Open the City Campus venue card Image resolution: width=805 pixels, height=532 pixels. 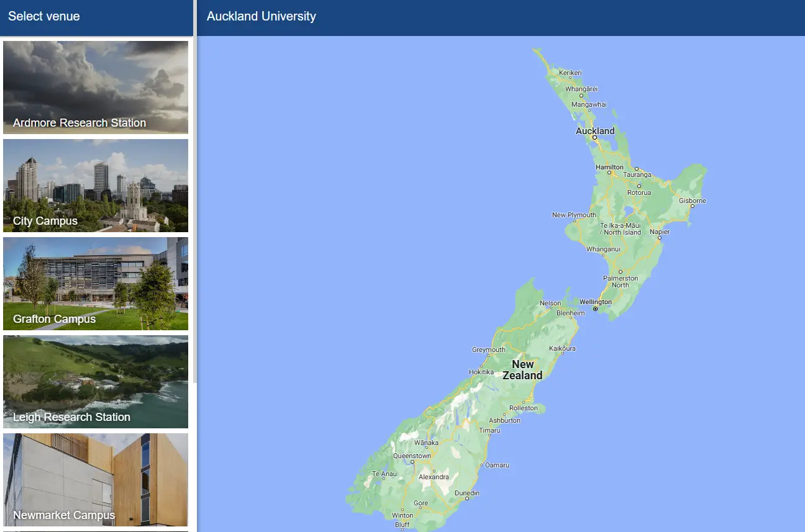96,186
